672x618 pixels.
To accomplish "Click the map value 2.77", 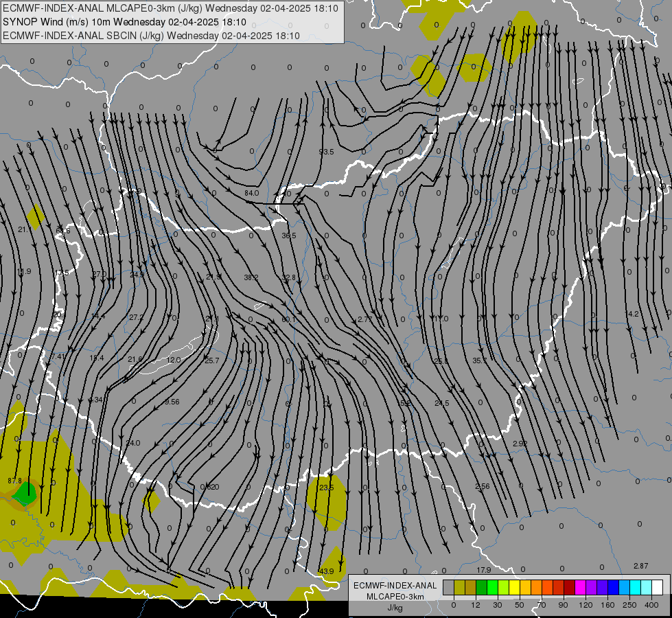I will point(364,319).
